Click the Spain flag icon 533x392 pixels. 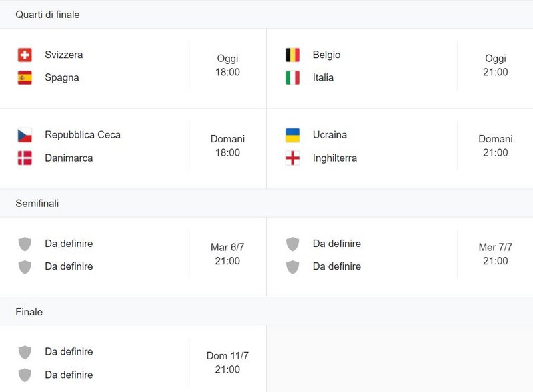25,77
